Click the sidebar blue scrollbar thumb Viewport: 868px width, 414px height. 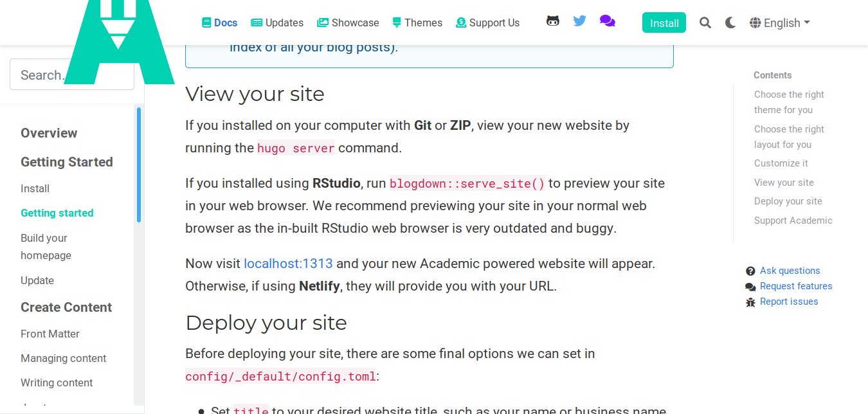(139, 165)
